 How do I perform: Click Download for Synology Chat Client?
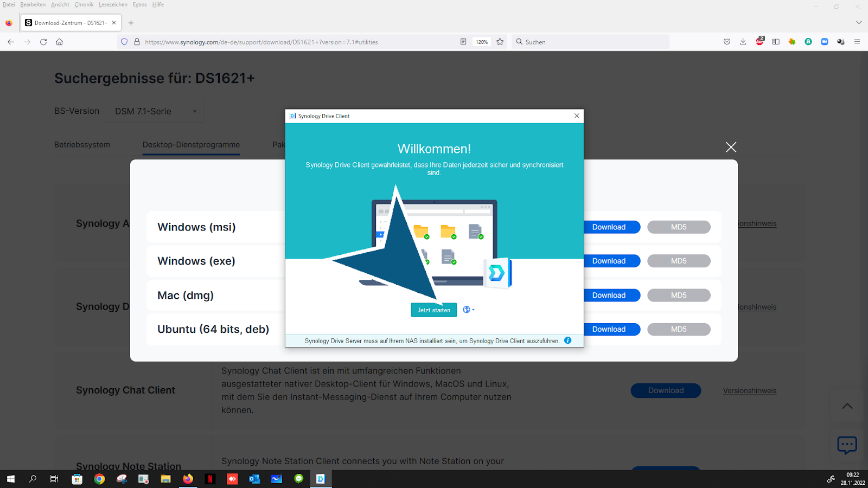tap(666, 390)
